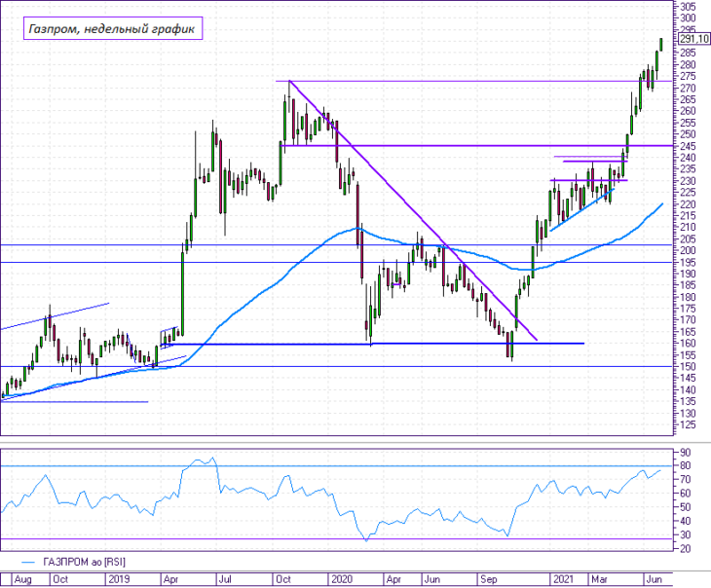Click the Sep label on time axis

pyautogui.click(x=489, y=579)
